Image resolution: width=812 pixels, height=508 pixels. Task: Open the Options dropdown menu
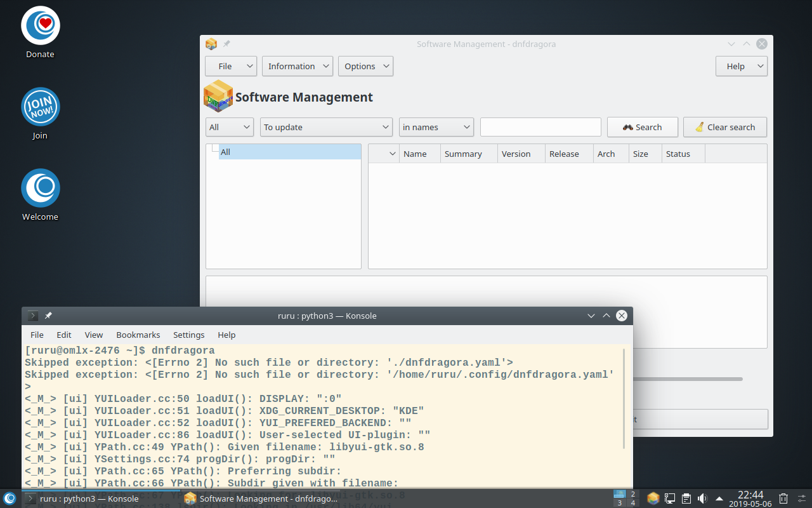click(365, 66)
